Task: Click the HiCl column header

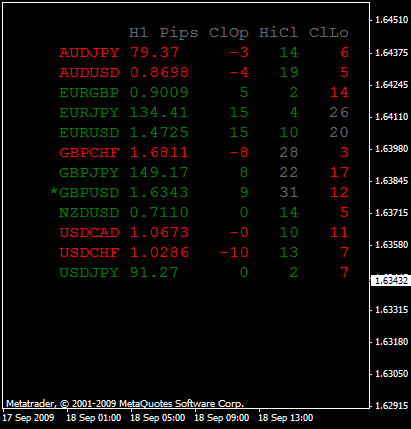Action: click(279, 33)
